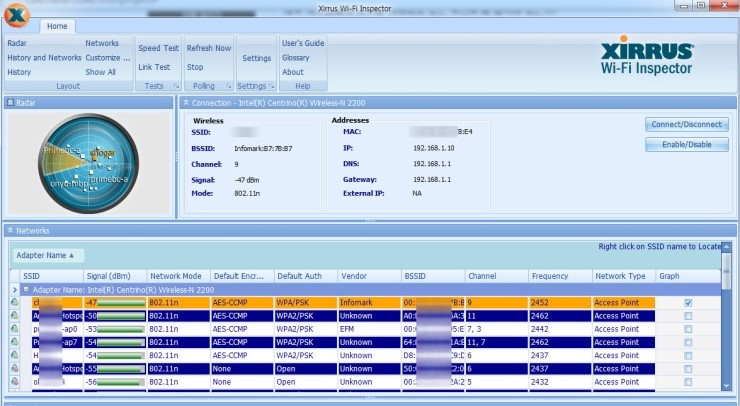
Task: Enable graph checkbox for the -50 dBm network
Action: click(x=688, y=316)
